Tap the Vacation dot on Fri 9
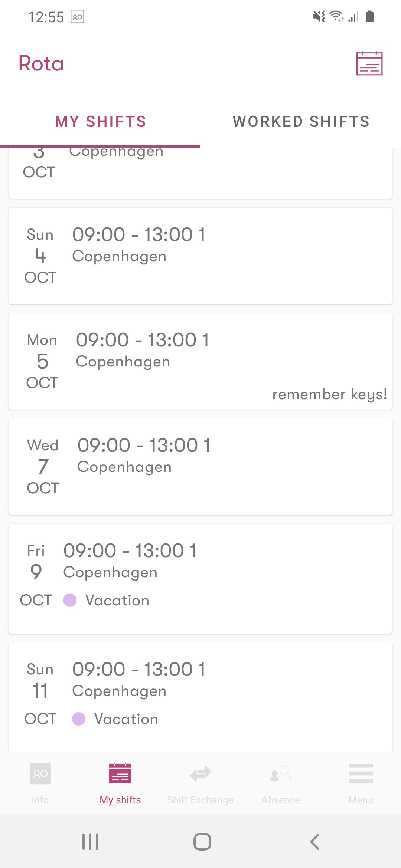The height and width of the screenshot is (868, 401). click(x=70, y=600)
